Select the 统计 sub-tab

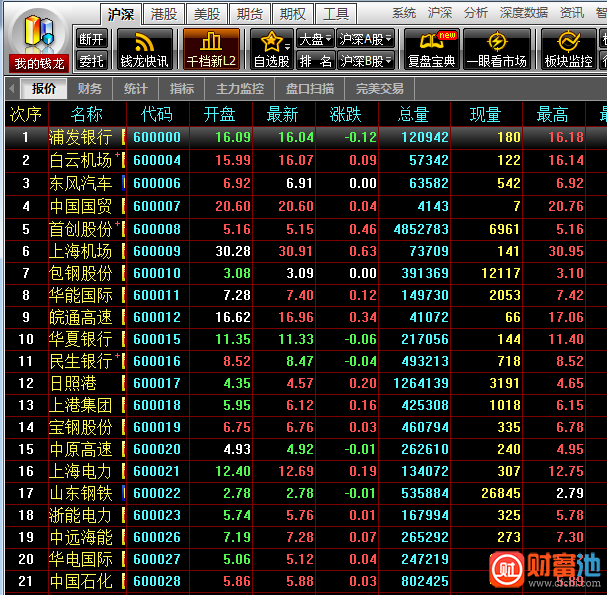(x=135, y=89)
